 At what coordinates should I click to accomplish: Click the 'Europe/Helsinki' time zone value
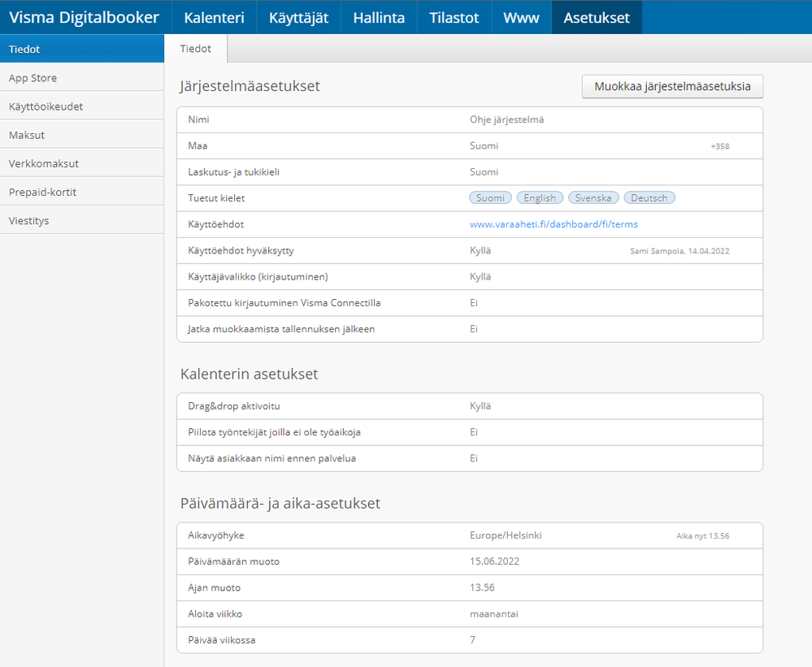click(506, 535)
